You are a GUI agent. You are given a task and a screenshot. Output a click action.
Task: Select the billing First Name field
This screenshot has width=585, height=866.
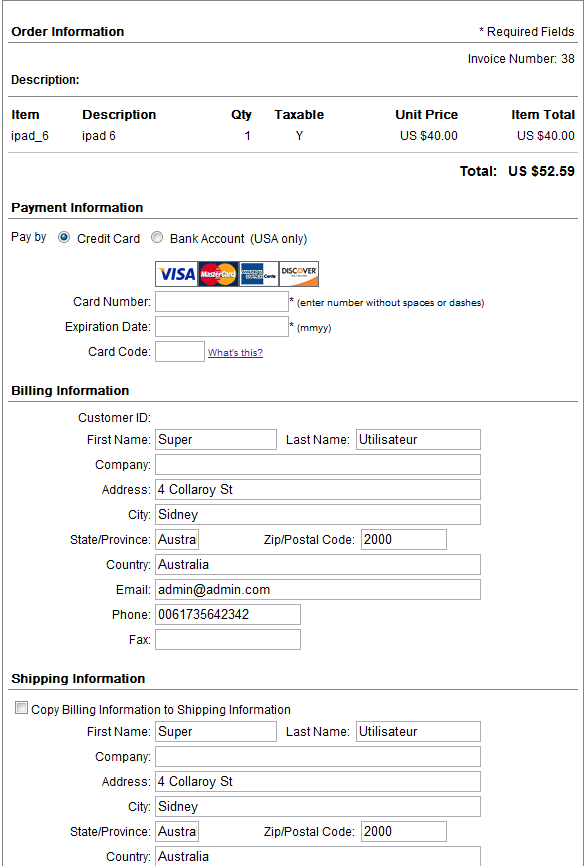(216, 440)
